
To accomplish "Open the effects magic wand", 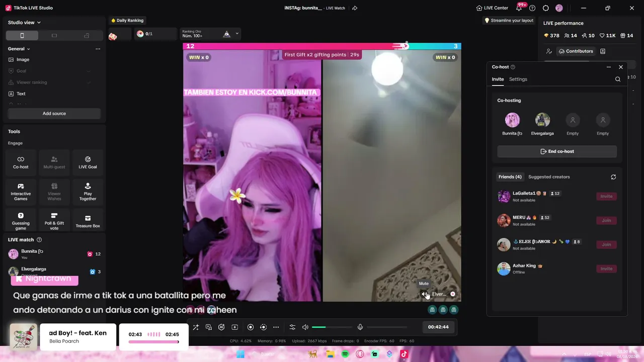I will [x=196, y=327].
